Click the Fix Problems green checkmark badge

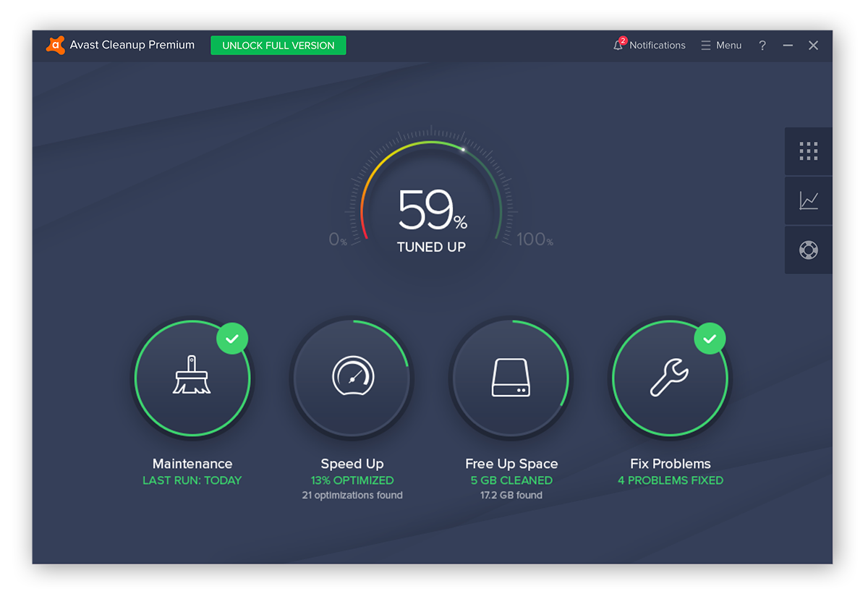coord(710,338)
